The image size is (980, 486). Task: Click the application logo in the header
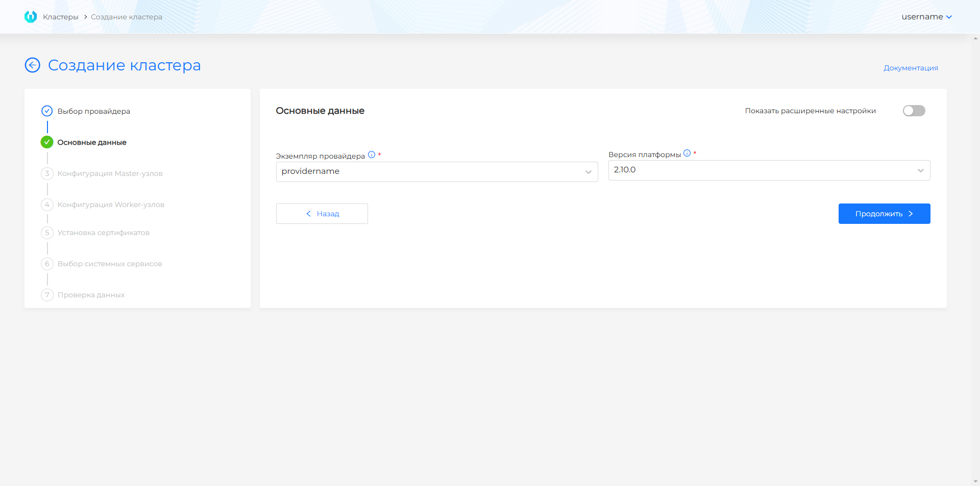(x=31, y=16)
